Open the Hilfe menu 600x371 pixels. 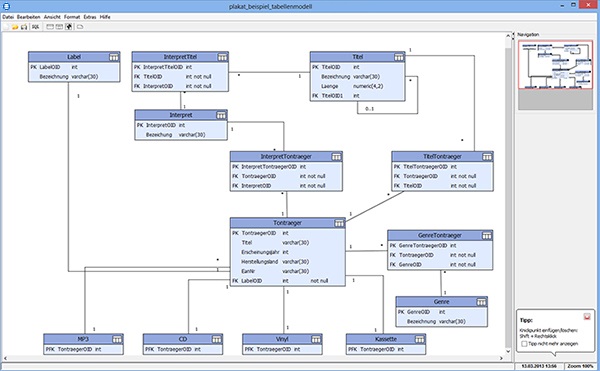pyautogui.click(x=105, y=17)
